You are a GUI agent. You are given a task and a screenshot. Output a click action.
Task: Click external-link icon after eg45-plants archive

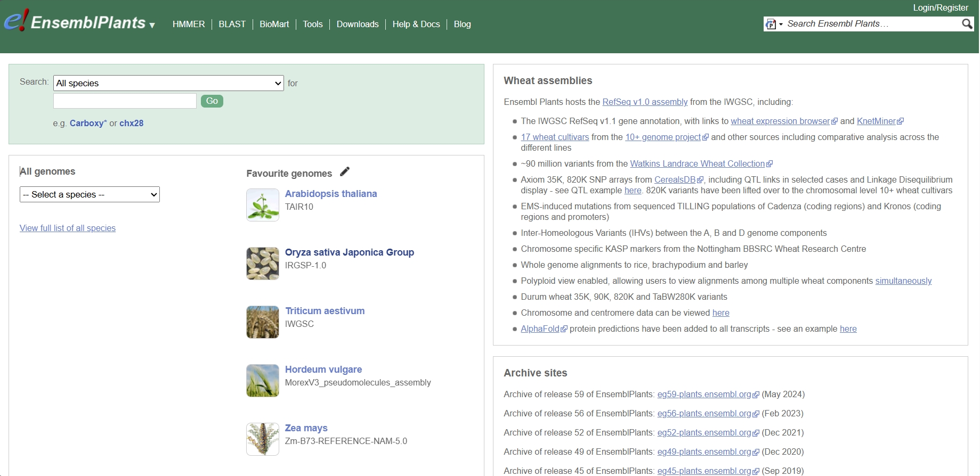click(x=756, y=471)
